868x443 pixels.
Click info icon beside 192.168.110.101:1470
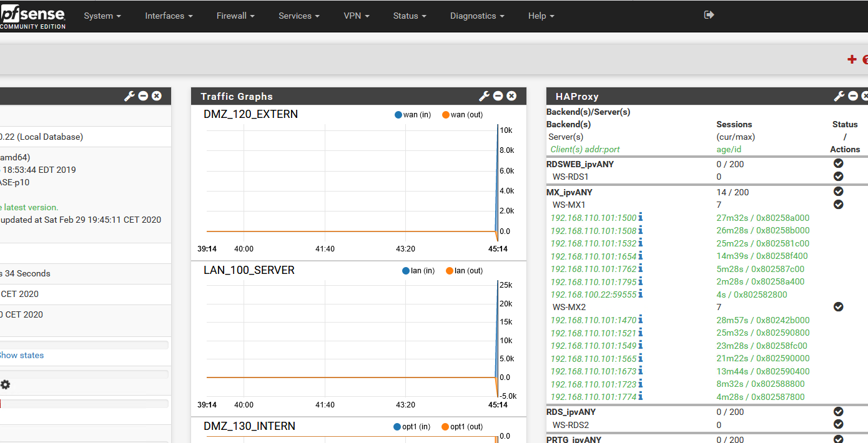(x=640, y=319)
